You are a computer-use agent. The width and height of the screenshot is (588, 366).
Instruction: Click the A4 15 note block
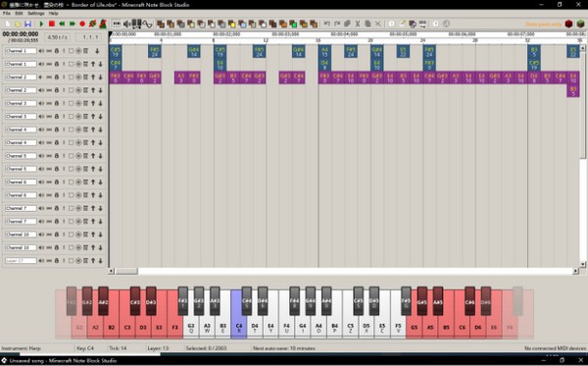point(324,51)
